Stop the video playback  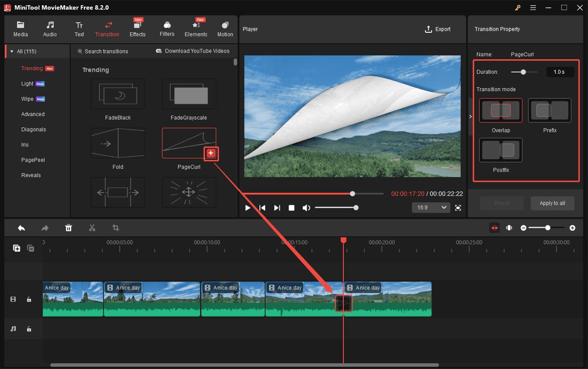point(291,208)
